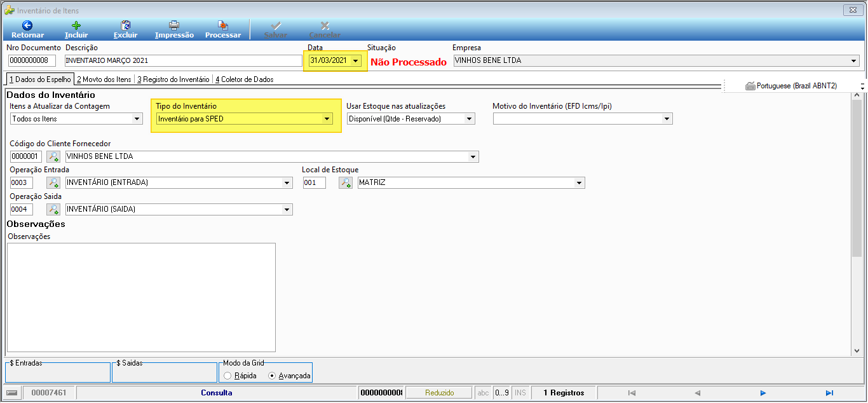Open lookup for Operação Entrada
Screen dimensions: 868x403
pyautogui.click(x=53, y=182)
